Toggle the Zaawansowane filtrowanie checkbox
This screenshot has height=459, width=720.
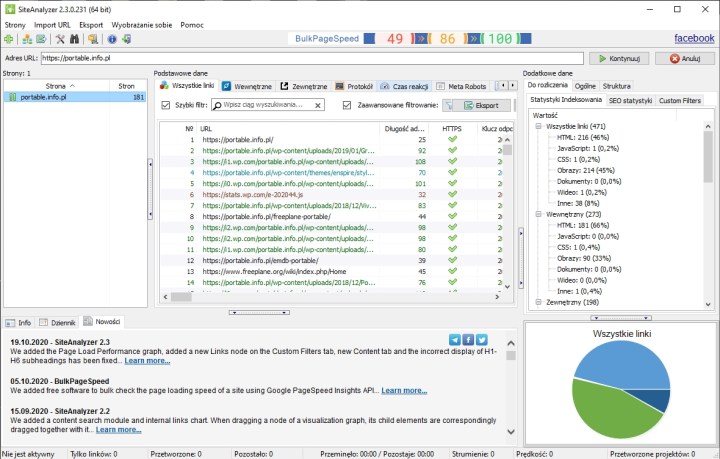click(347, 105)
